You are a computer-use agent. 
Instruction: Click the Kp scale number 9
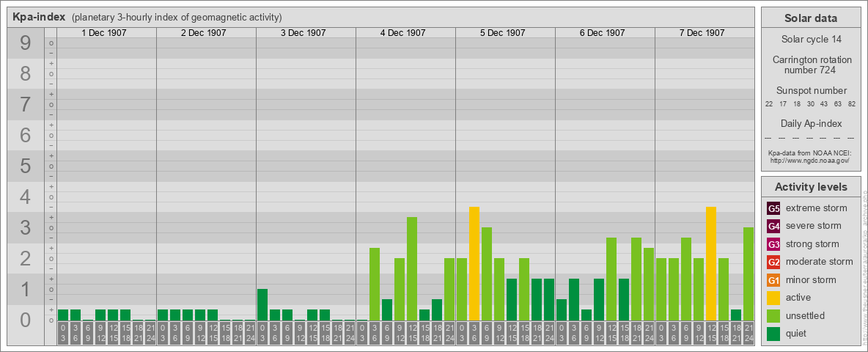pyautogui.click(x=26, y=43)
